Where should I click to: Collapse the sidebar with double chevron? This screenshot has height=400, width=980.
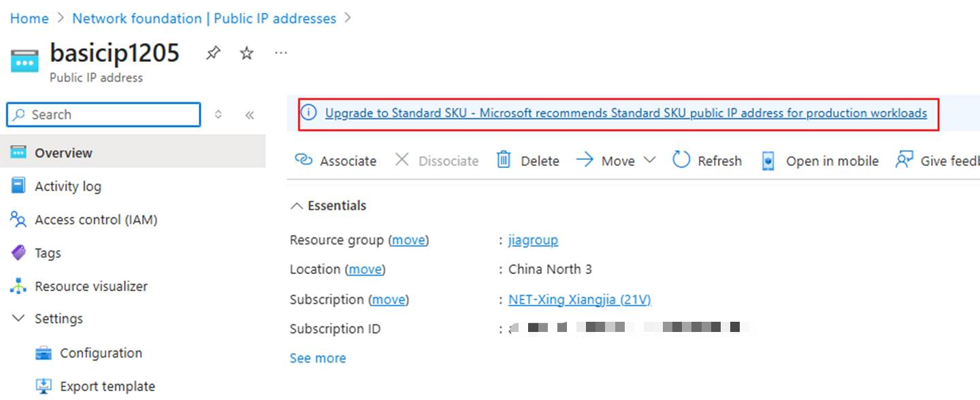click(x=250, y=115)
